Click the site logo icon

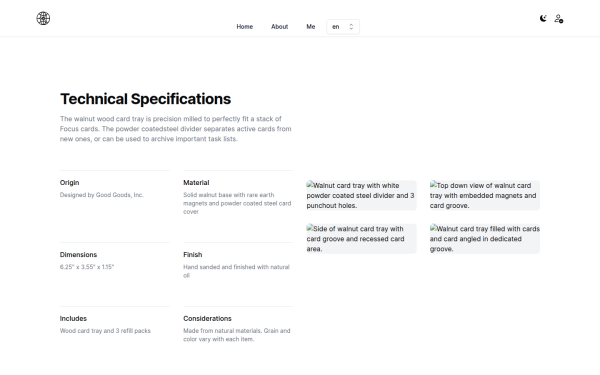pos(43,18)
